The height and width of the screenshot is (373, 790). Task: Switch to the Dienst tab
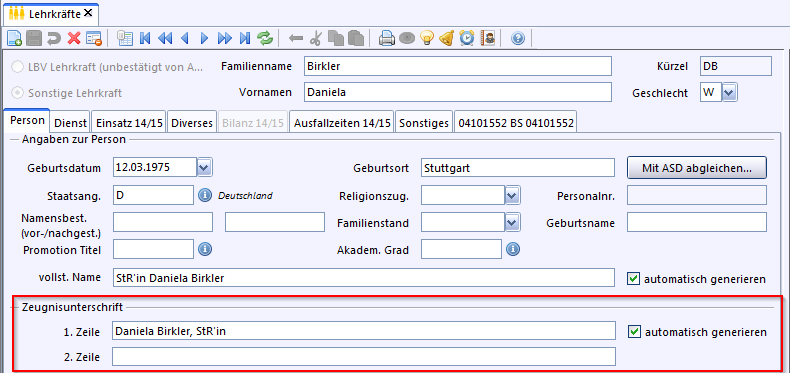coord(71,123)
